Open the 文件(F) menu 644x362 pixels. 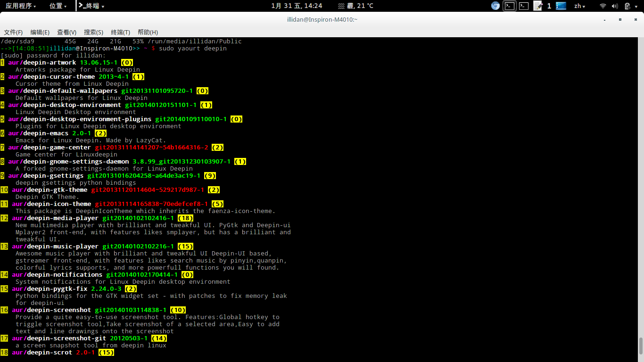click(13, 32)
